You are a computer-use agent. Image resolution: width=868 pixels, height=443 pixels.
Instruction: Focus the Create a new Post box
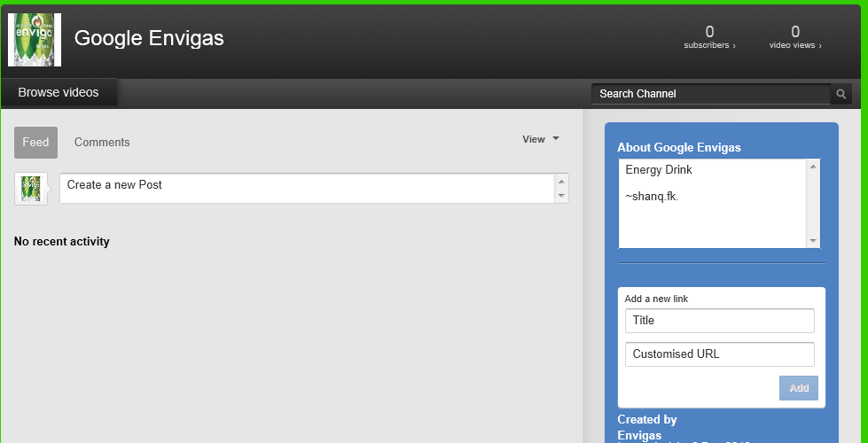pyautogui.click(x=308, y=188)
